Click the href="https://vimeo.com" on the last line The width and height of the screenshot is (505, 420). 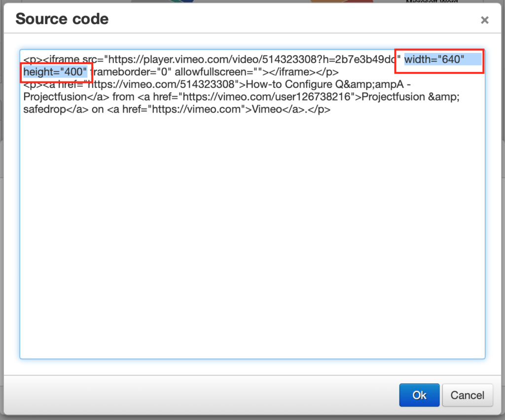pos(193,109)
